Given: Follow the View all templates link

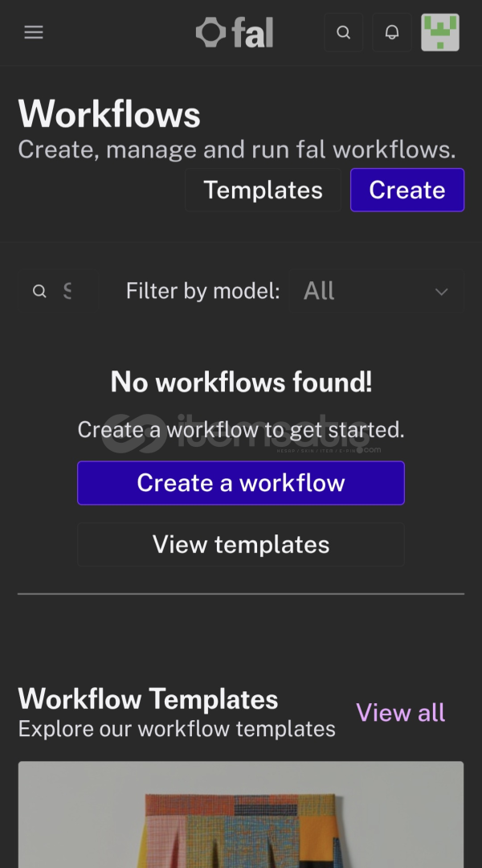Looking at the screenshot, I should [400, 712].
